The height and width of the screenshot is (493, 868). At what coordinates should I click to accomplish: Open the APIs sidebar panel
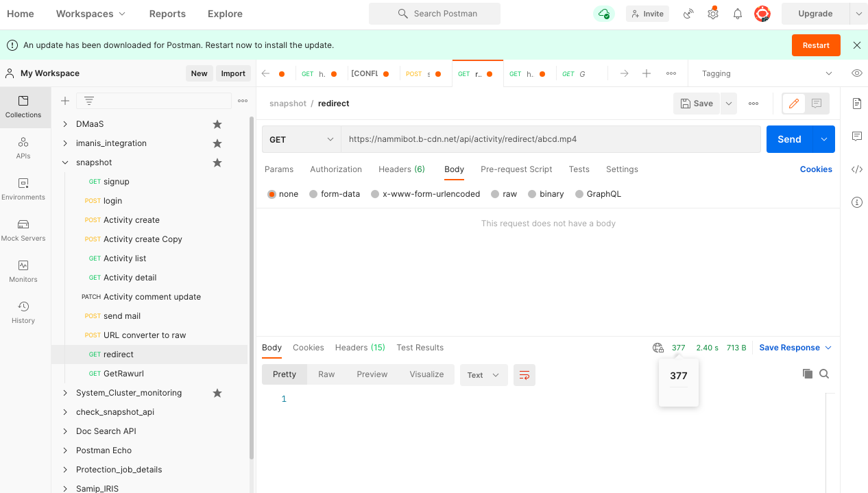[x=23, y=148]
